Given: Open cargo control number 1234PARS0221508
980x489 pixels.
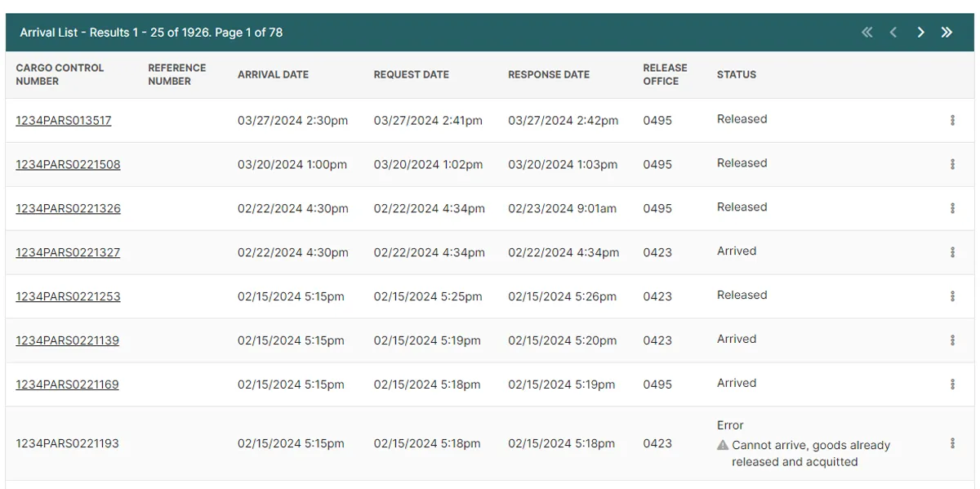Looking at the screenshot, I should click(x=68, y=165).
